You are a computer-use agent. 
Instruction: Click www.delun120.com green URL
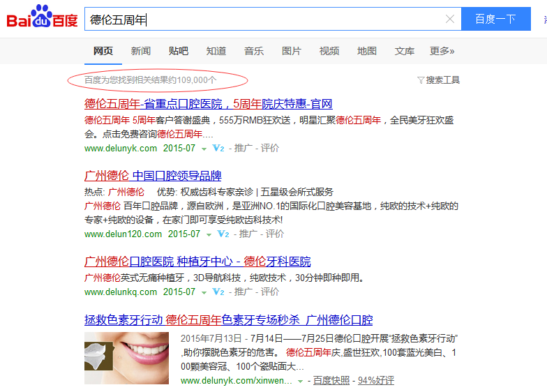[123, 234]
